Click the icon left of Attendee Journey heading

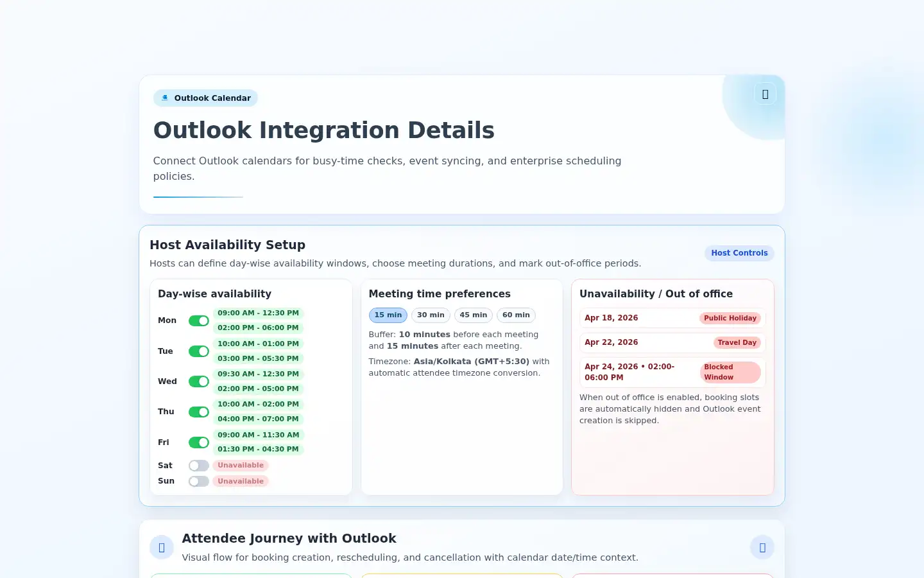[162, 547]
